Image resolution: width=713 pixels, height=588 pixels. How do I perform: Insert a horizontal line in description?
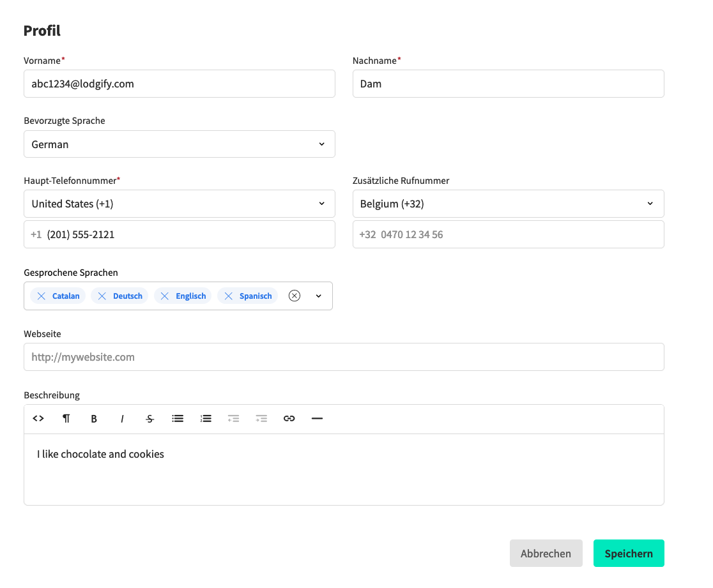tap(317, 419)
